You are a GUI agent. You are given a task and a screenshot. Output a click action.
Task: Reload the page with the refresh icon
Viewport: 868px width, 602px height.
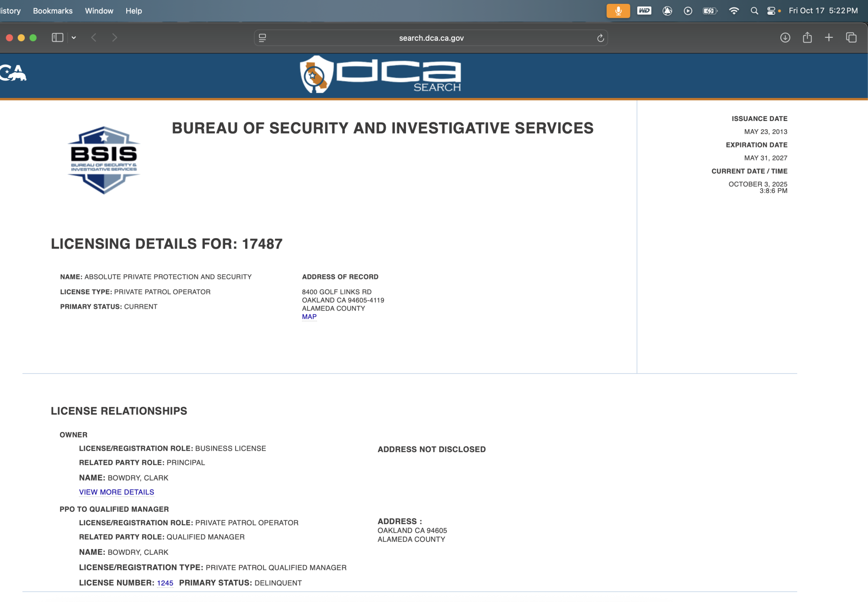(x=600, y=38)
